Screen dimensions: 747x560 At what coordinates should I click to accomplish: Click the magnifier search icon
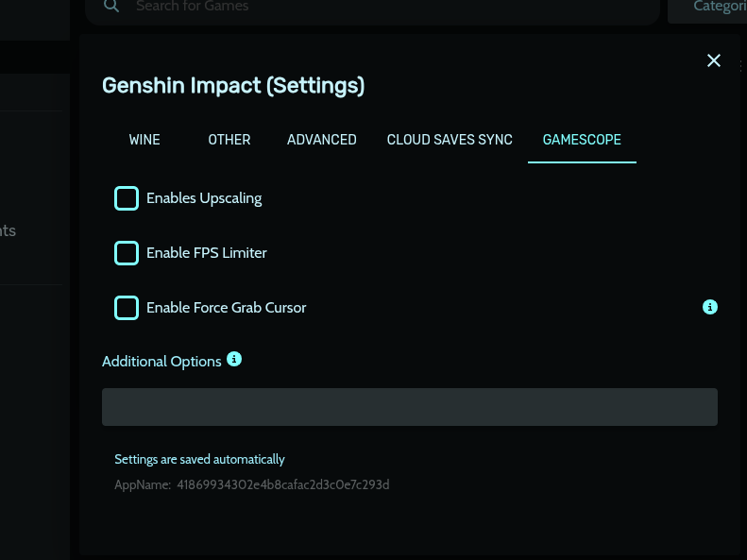(111, 6)
